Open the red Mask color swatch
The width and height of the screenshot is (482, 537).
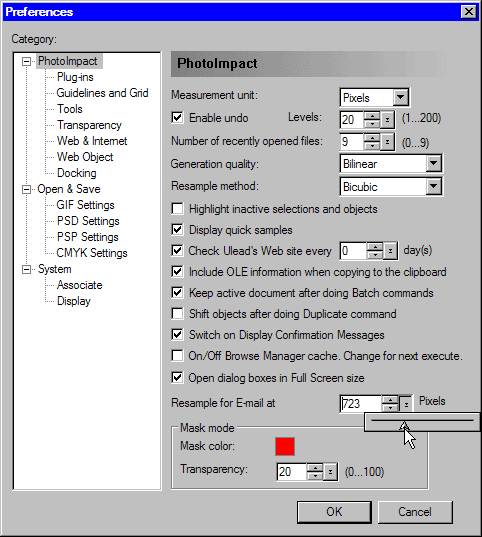[x=285, y=446]
